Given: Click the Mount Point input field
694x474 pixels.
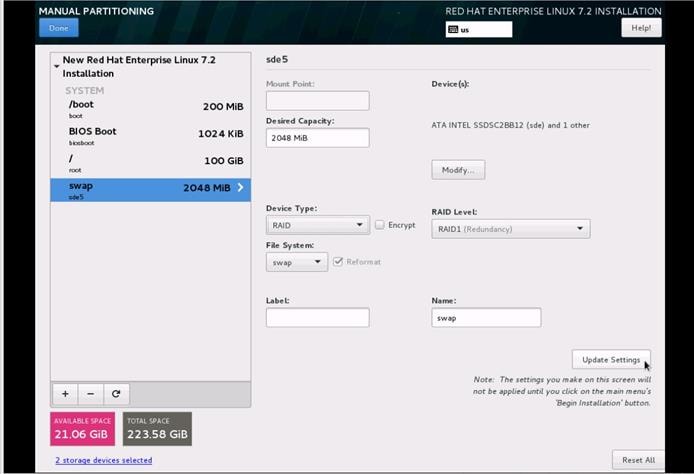Looking at the screenshot, I should point(318,101).
